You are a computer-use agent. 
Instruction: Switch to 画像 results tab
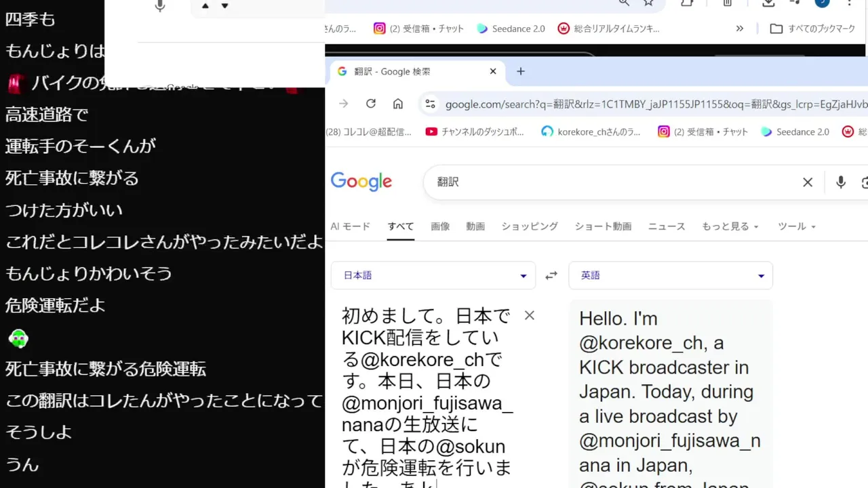pos(440,226)
